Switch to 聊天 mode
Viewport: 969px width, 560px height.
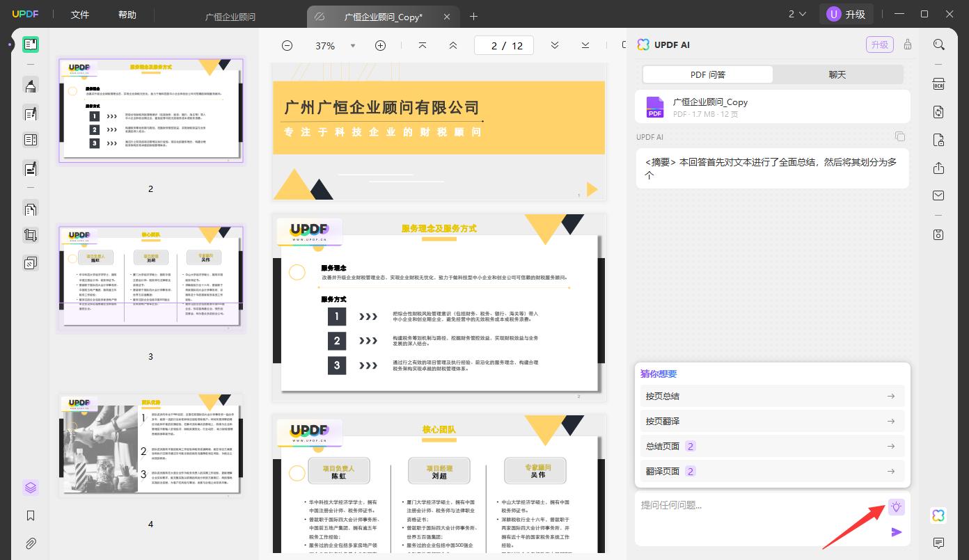point(837,74)
